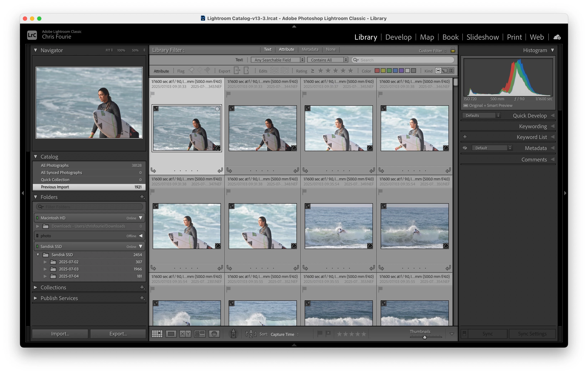The image size is (588, 374).
Task: Toggle the quick collection circle on first thumbnail
Action: [x=217, y=109]
